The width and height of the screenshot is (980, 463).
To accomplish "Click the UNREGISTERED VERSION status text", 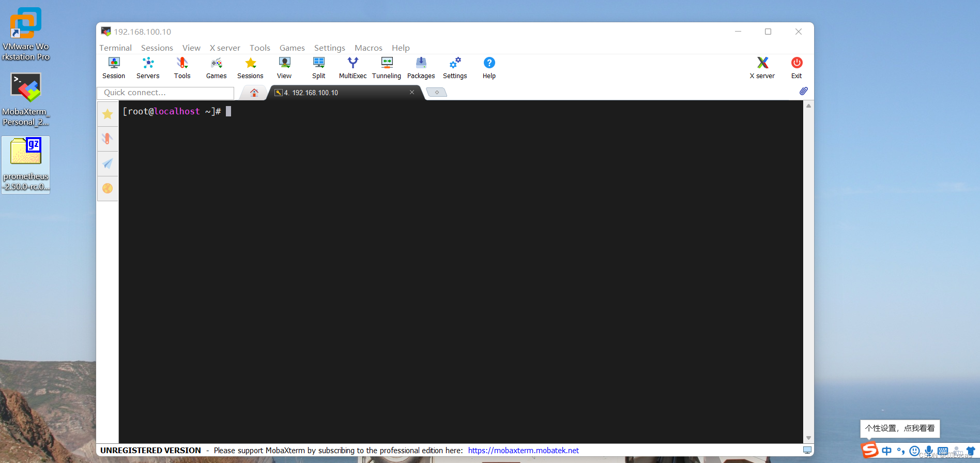I will point(150,450).
